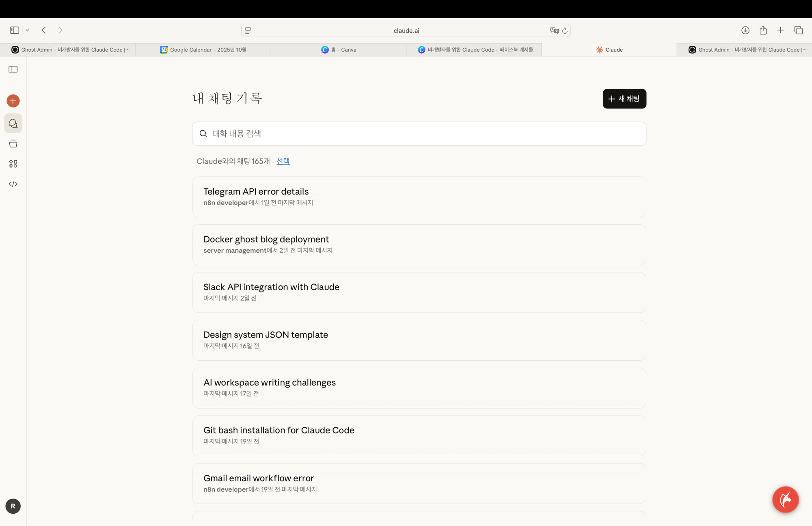Screen dimensions: 812x526
Task: Start a new chat with the orange plus icon
Action: point(13,101)
